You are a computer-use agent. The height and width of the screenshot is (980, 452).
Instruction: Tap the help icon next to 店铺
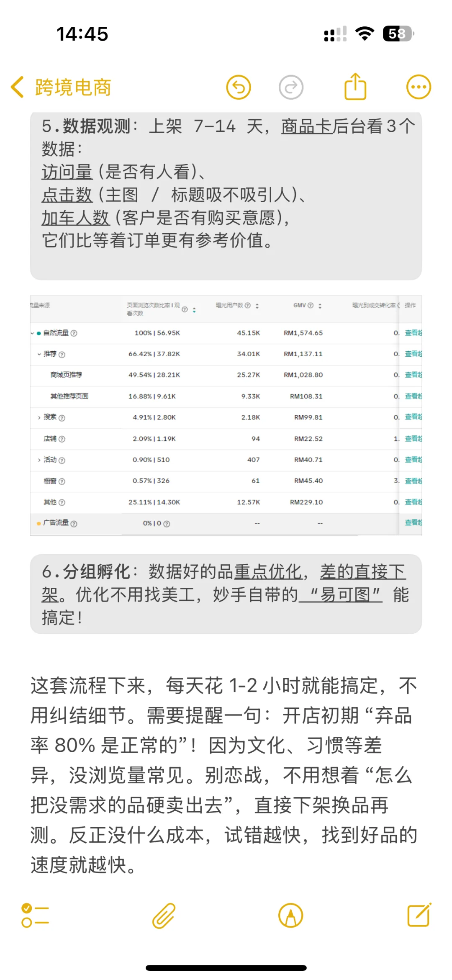pyautogui.click(x=62, y=439)
